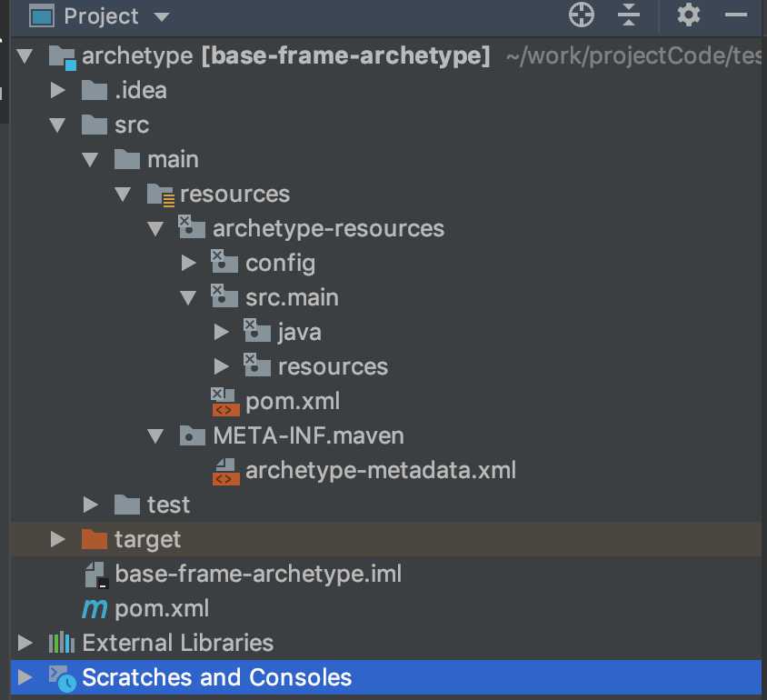This screenshot has height=700, width=767.
Task: Click the locate-in-tree crosshair icon
Action: point(581,15)
